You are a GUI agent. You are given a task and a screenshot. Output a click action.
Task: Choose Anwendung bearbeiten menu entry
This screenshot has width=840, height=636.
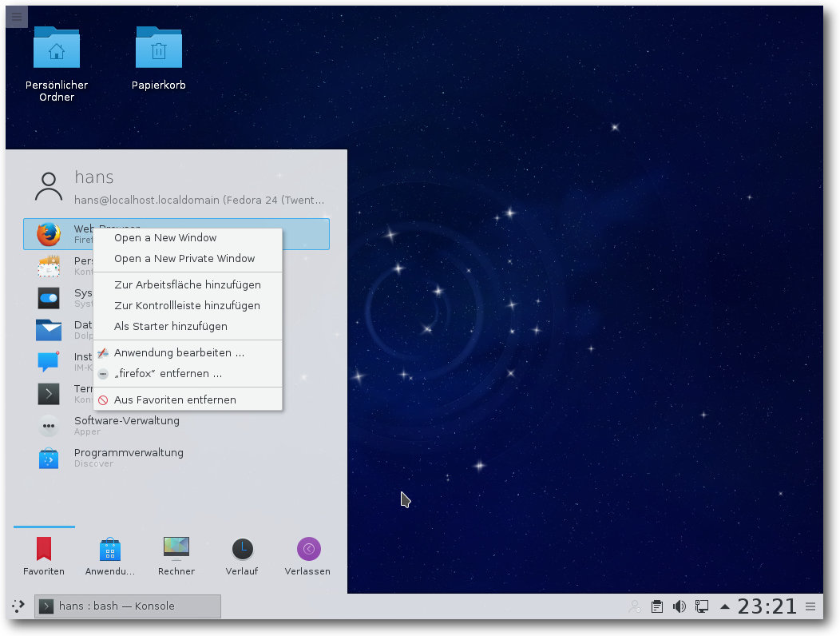pos(188,353)
